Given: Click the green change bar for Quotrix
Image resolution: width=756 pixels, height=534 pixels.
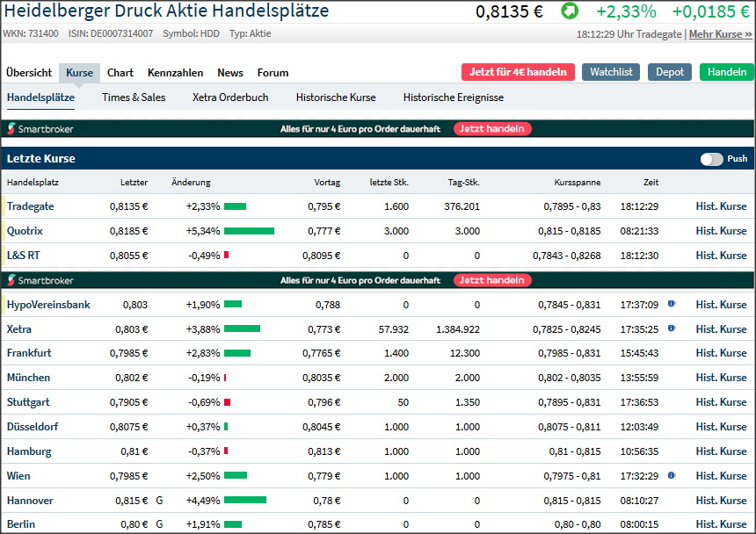Looking at the screenshot, I should 249,231.
